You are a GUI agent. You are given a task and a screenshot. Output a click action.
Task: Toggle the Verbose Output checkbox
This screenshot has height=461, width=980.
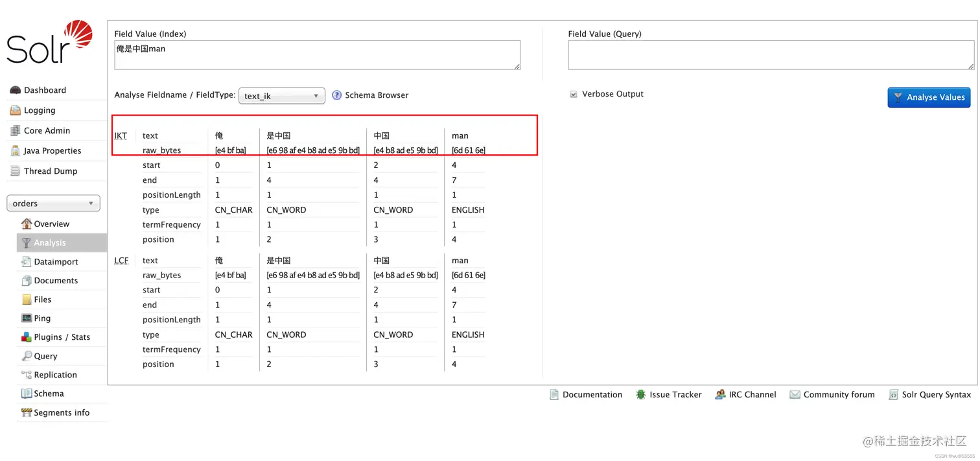pyautogui.click(x=574, y=94)
